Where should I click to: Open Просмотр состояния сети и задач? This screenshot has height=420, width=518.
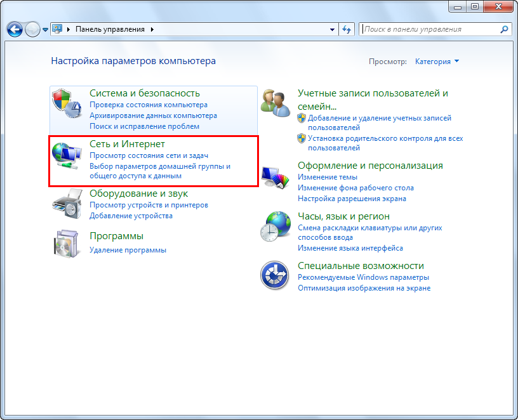click(x=149, y=155)
